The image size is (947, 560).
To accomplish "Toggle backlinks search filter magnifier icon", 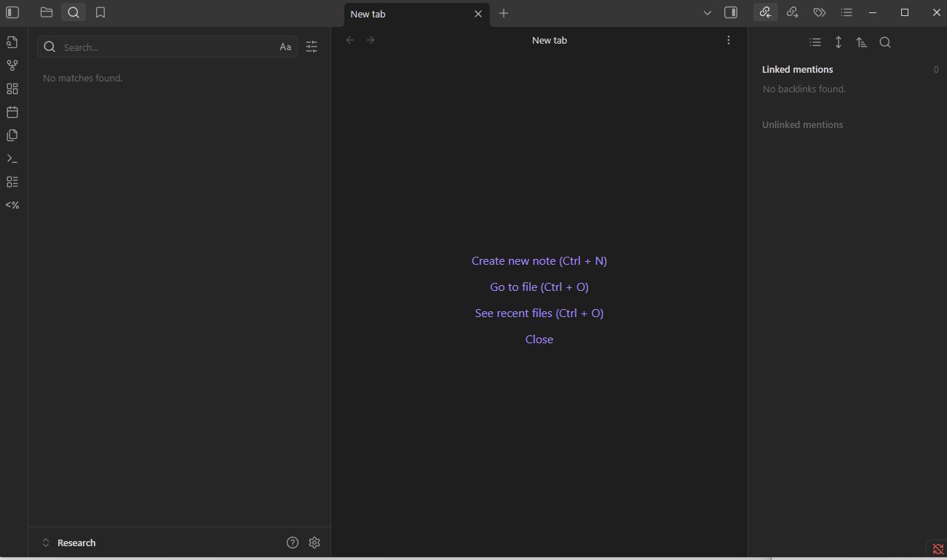I will [885, 42].
